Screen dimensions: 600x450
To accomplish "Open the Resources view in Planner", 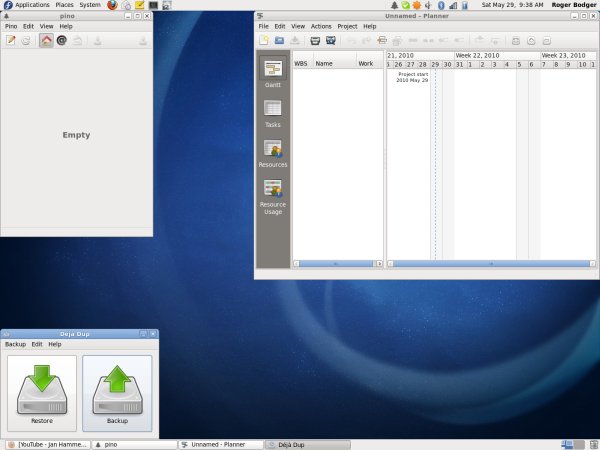I will [x=272, y=152].
